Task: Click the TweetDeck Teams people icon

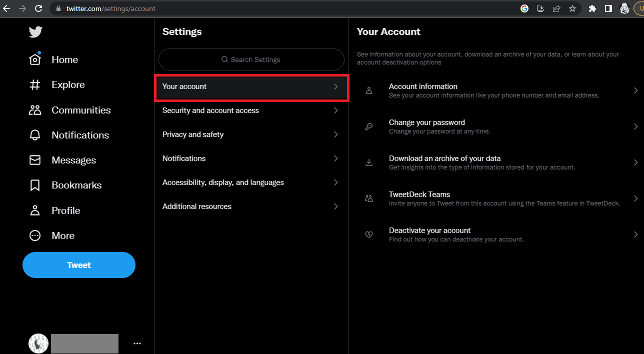Action: click(369, 198)
